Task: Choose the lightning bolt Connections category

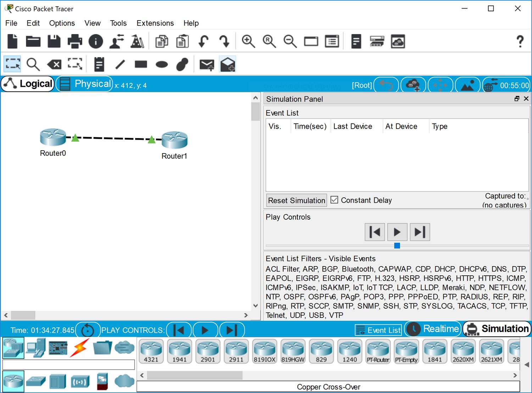Action: (80, 348)
